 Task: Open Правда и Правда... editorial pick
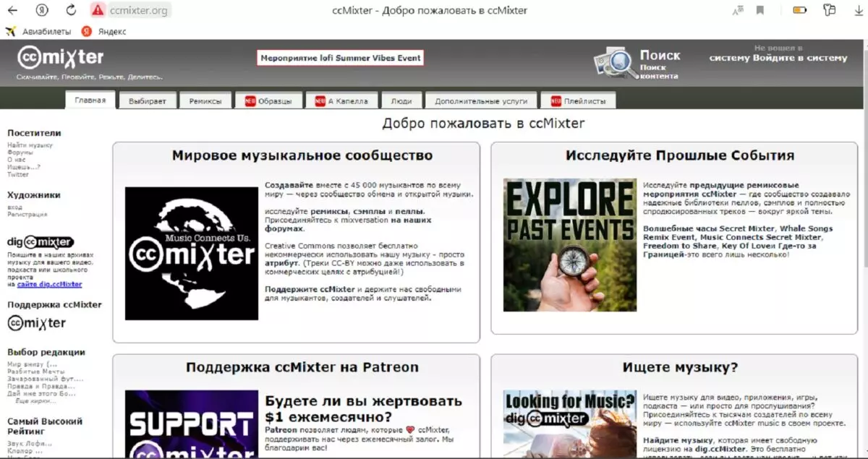click(40, 386)
